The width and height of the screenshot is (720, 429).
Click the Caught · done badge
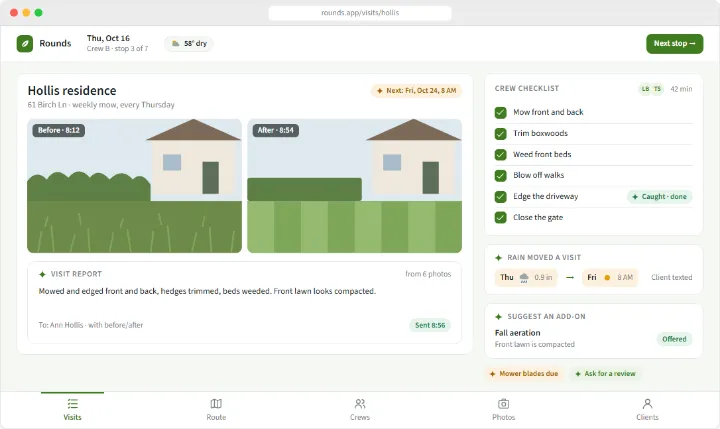[x=659, y=197]
